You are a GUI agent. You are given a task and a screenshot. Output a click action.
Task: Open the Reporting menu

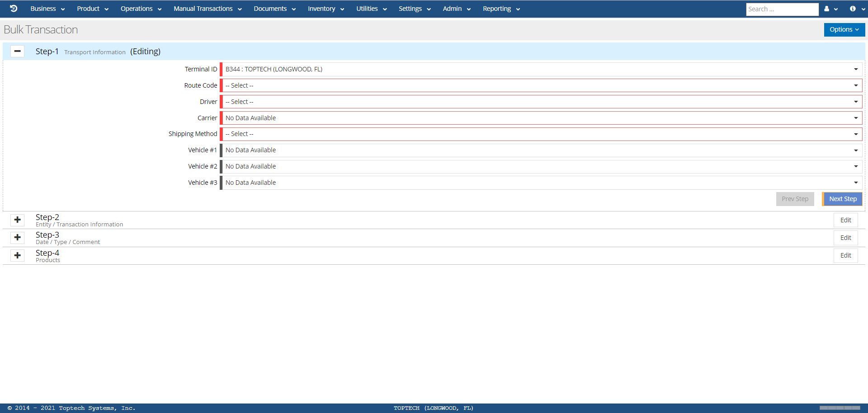[x=501, y=9]
